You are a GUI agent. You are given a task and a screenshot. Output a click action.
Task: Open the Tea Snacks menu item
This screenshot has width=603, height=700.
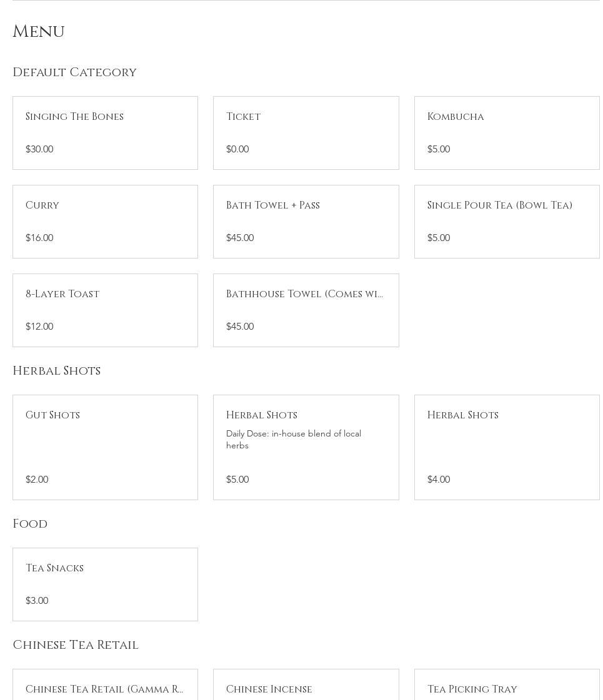tap(105, 584)
